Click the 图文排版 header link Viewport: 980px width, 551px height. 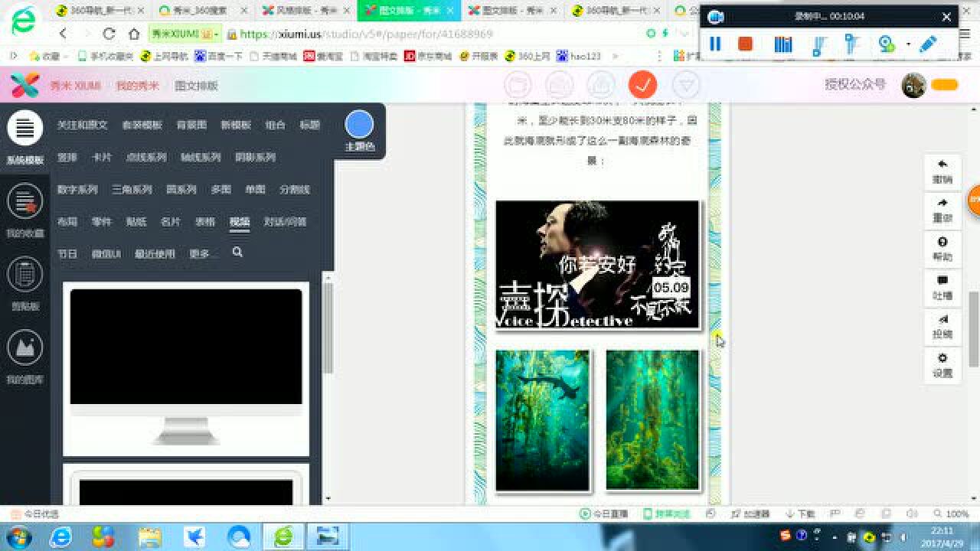pos(196,86)
